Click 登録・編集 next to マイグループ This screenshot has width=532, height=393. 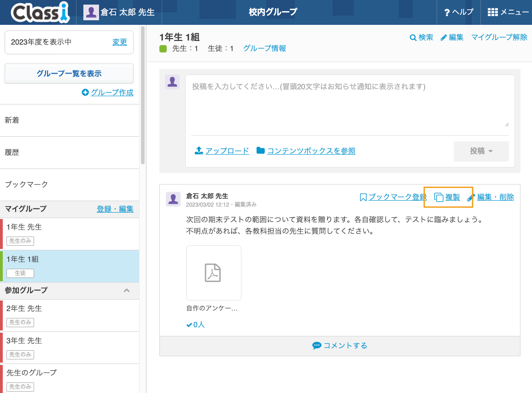coord(115,209)
